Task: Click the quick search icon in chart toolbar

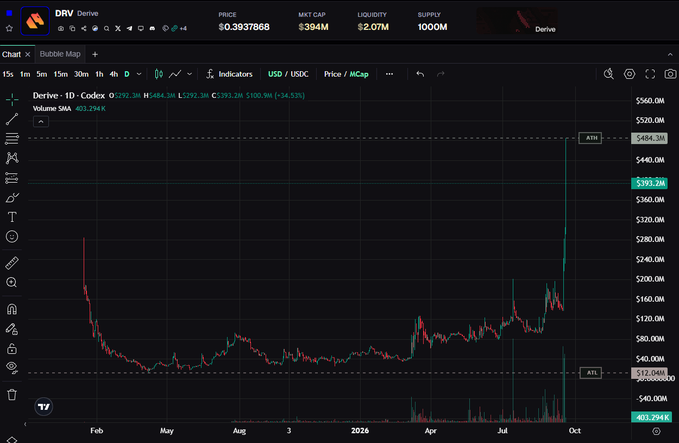Action: (609, 74)
